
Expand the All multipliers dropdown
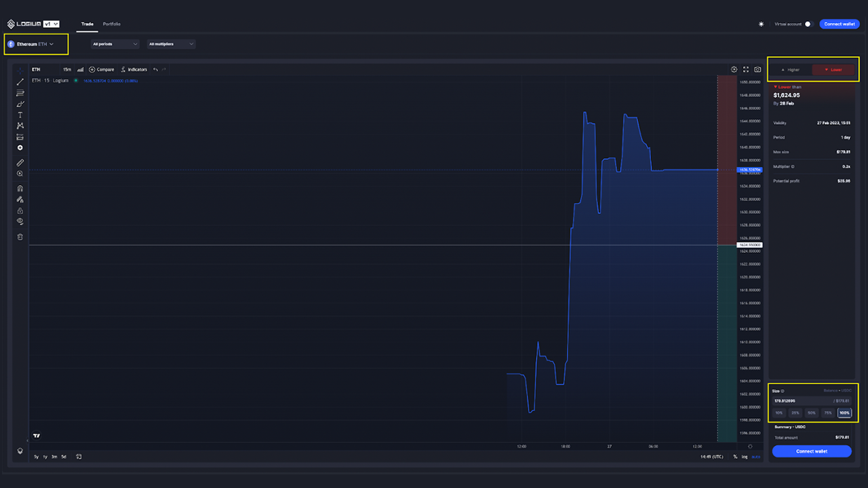tap(172, 44)
